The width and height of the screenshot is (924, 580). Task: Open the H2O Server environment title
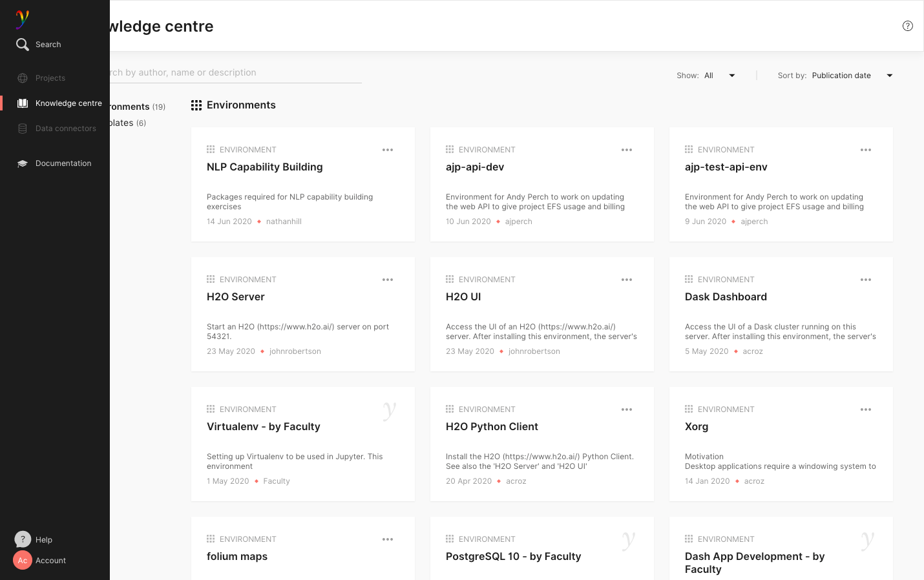point(236,297)
